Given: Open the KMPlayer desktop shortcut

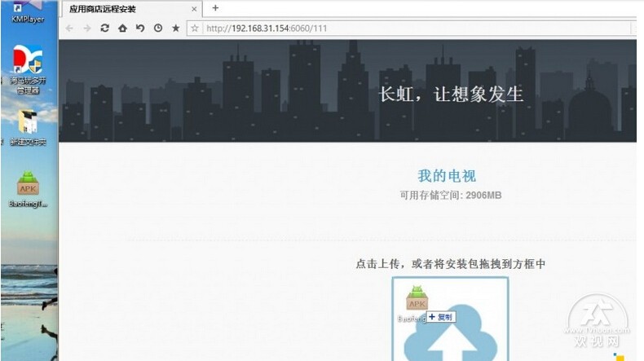Looking at the screenshot, I should [28, 12].
